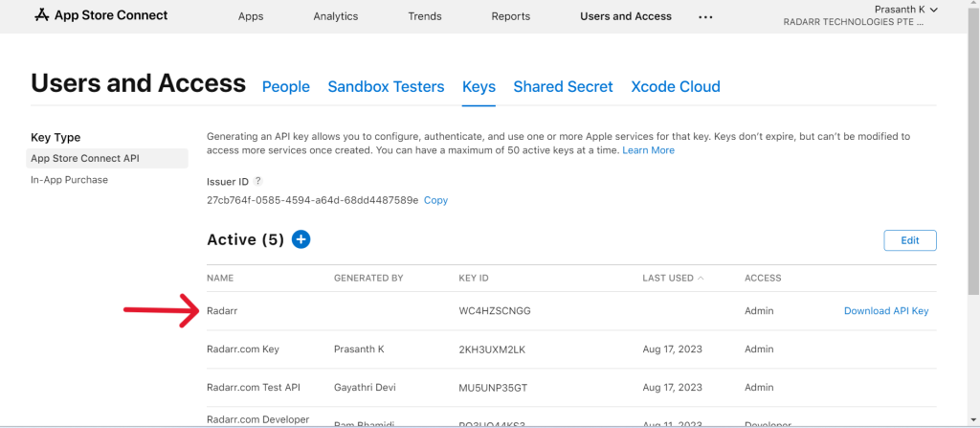Open the Reports section
This screenshot has width=980, height=428.
coord(511,17)
